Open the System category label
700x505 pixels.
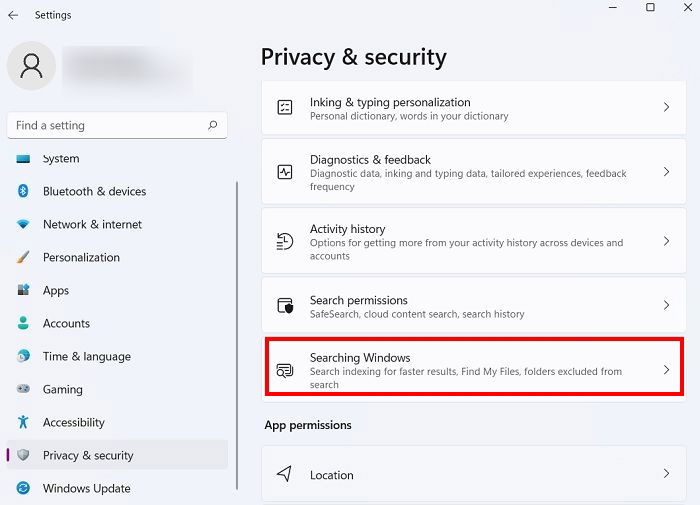click(61, 159)
